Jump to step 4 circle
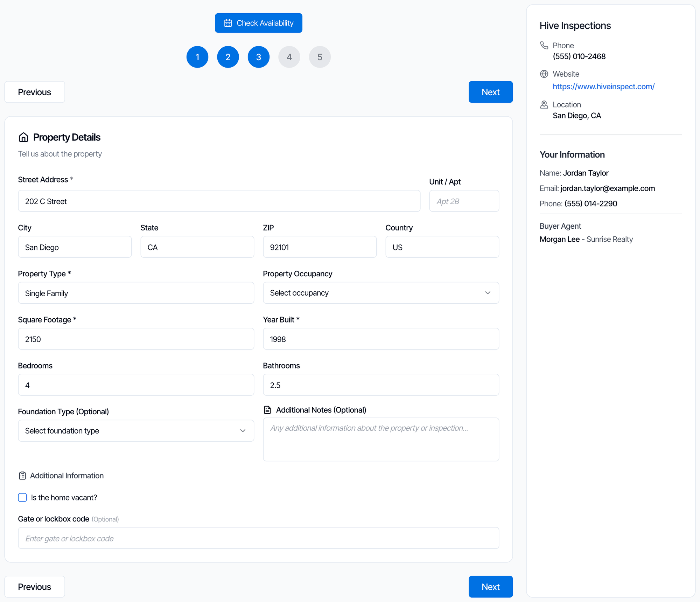Image resolution: width=700 pixels, height=602 pixels. [x=289, y=57]
